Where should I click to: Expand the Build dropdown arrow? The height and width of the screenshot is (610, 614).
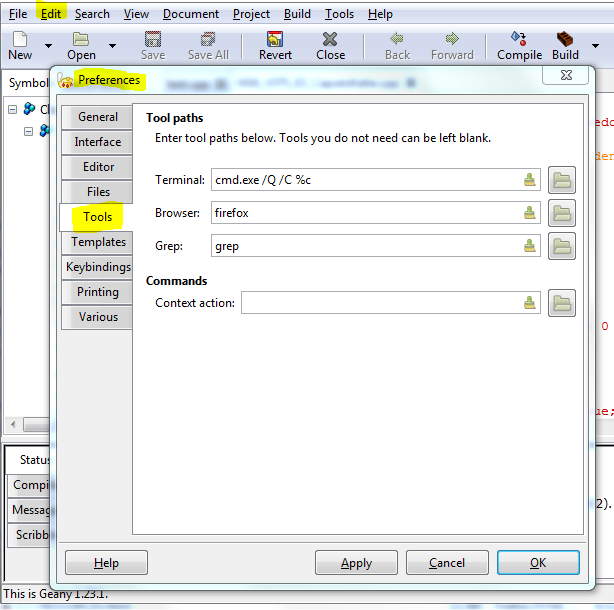click(596, 46)
